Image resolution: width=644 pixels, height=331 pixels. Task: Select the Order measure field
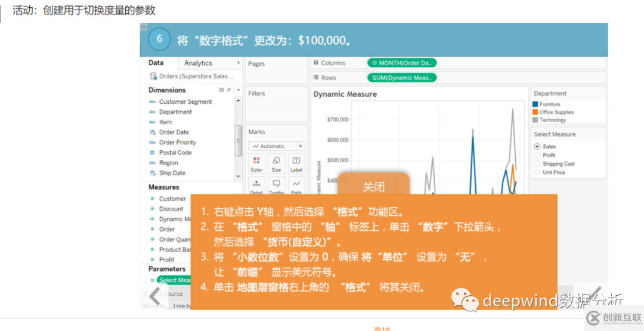[x=167, y=230]
